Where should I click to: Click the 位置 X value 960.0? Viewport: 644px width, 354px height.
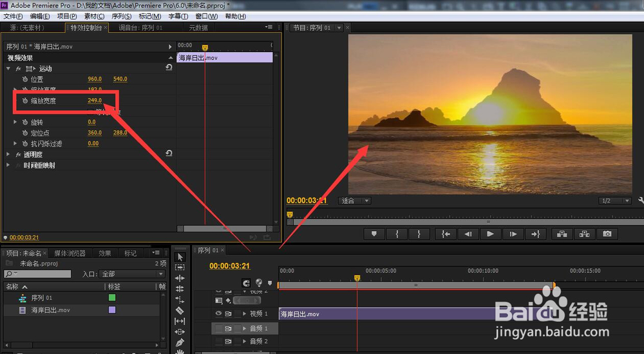click(x=95, y=79)
